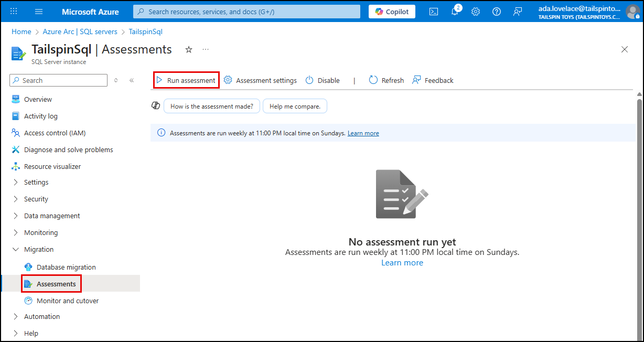Screen dimensions: 644x342
Task: Star TailspinSql as a favorite
Action: (188, 49)
